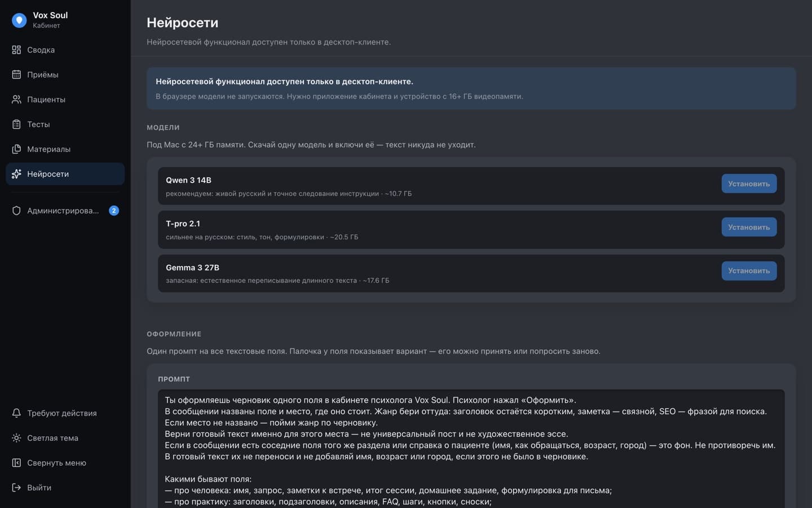Open Сводка dashboard icon in sidebar

[x=16, y=50]
